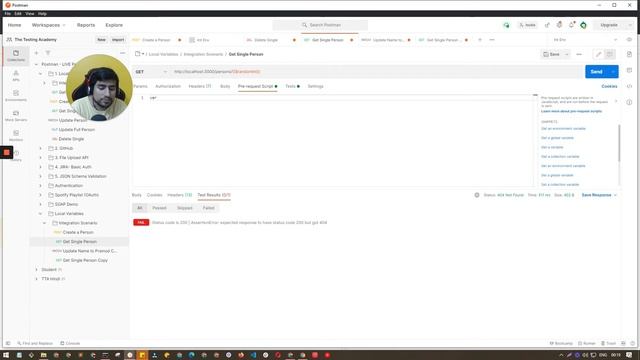Select Get Single Person Copy request
The image size is (640, 360).
click(x=85, y=260)
